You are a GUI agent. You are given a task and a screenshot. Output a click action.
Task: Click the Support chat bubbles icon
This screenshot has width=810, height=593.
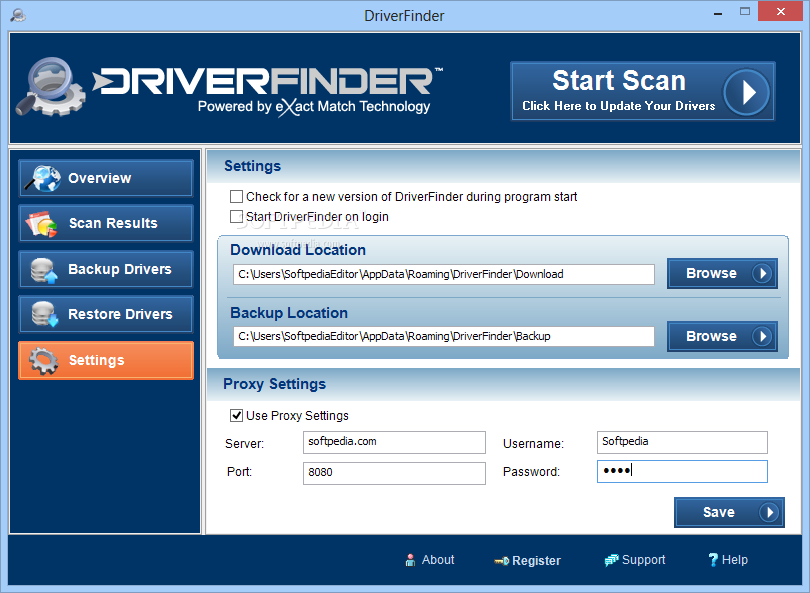pos(611,560)
